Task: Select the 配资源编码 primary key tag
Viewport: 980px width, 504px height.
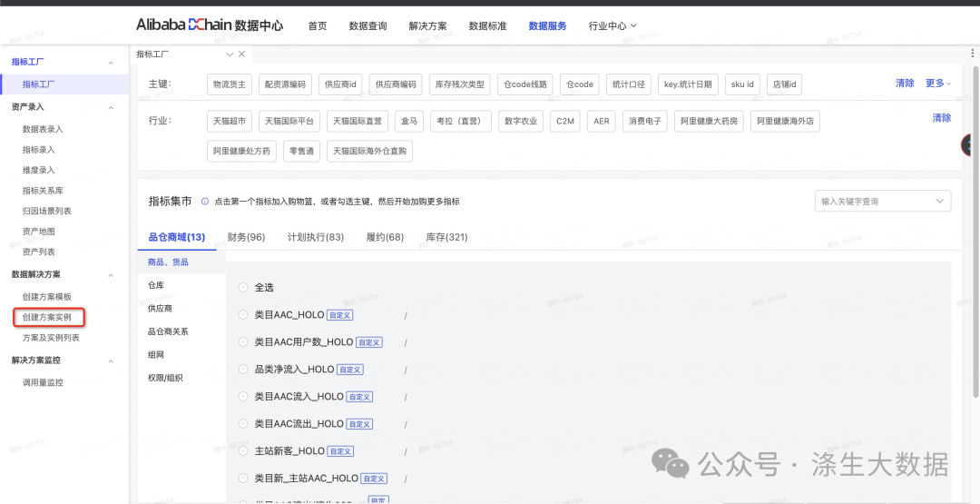Action: pos(285,84)
